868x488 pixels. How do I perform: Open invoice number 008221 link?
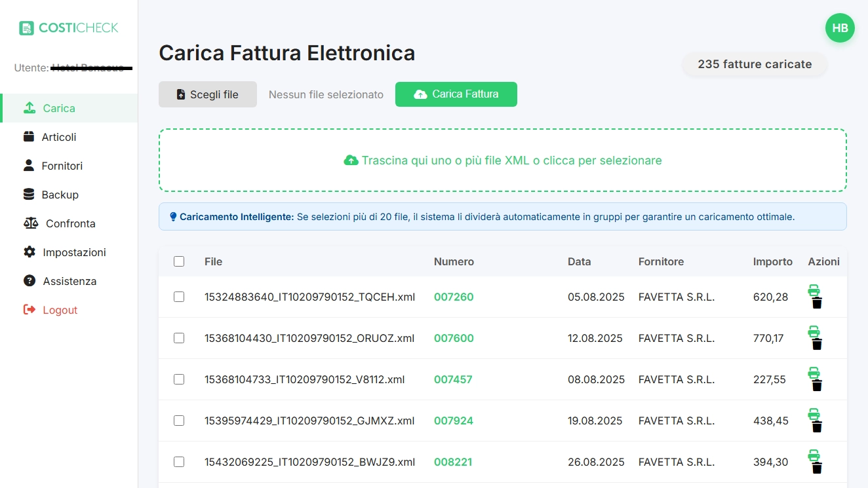click(x=453, y=462)
